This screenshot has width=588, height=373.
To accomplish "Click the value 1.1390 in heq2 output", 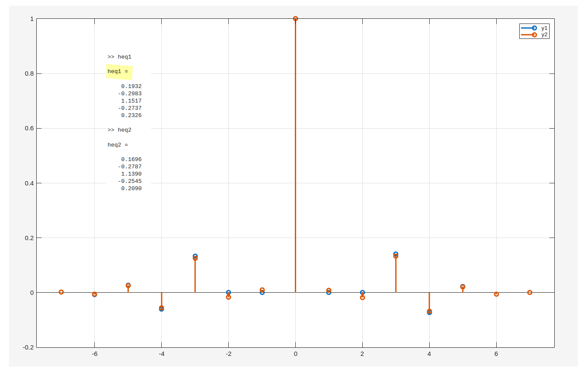I will click(131, 174).
